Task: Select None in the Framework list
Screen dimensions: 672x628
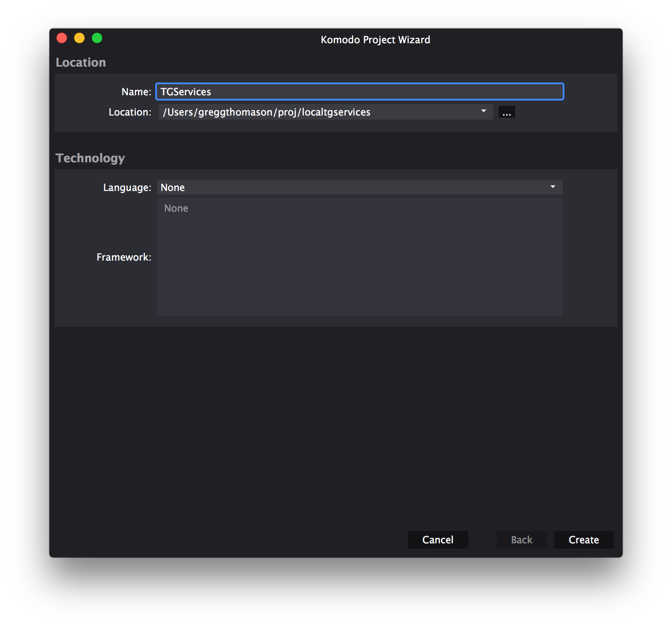Action: pos(176,208)
